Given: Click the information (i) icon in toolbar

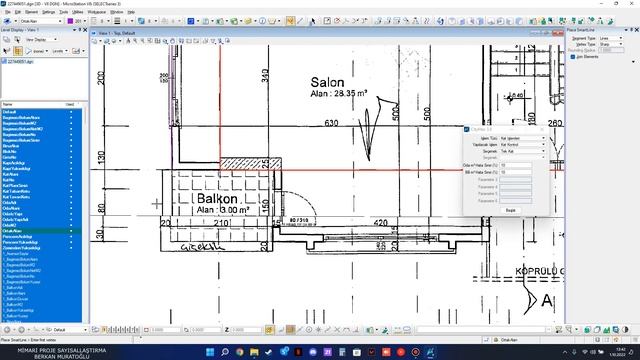Looking at the screenshot, I should pyautogui.click(x=262, y=21).
